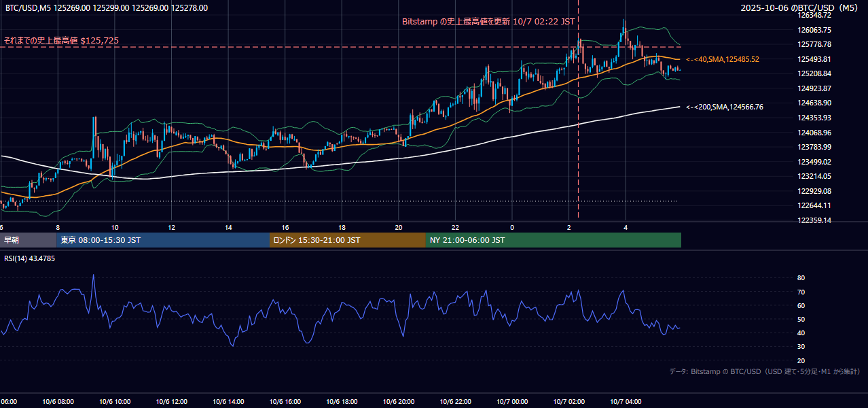Screen dimensions: 868x408
Task: Click the price chart hour tick 12
Action: coord(171,227)
